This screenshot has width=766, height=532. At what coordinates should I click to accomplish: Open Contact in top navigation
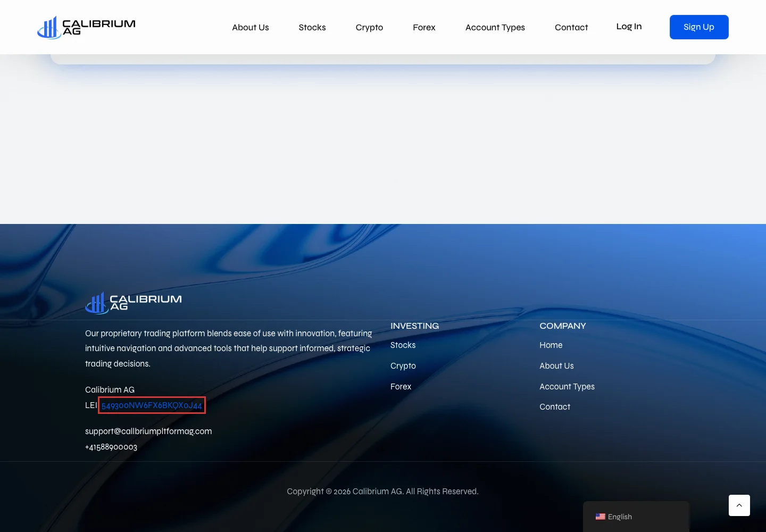tap(571, 27)
